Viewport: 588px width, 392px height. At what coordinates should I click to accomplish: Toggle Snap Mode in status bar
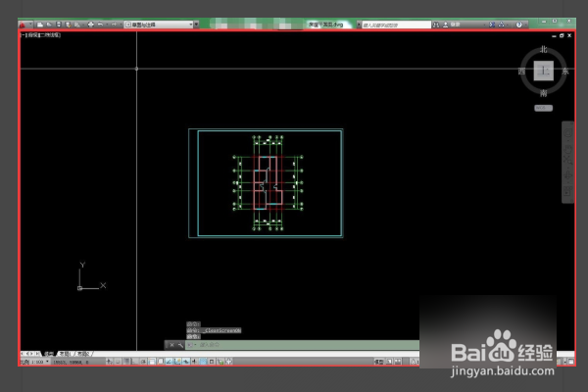coord(118,362)
